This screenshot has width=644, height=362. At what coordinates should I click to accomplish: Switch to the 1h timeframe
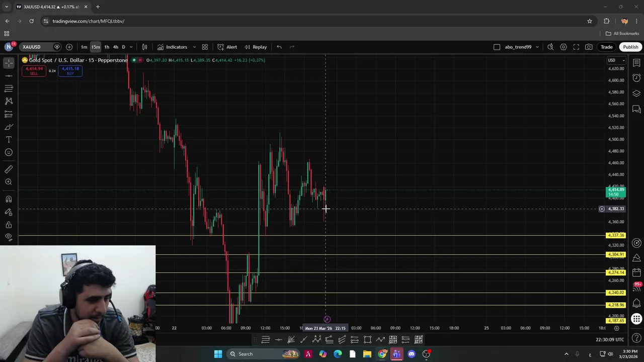coord(107,47)
